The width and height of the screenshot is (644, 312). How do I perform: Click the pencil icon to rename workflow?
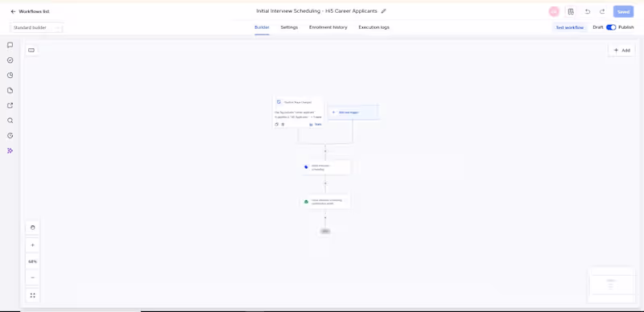click(384, 11)
